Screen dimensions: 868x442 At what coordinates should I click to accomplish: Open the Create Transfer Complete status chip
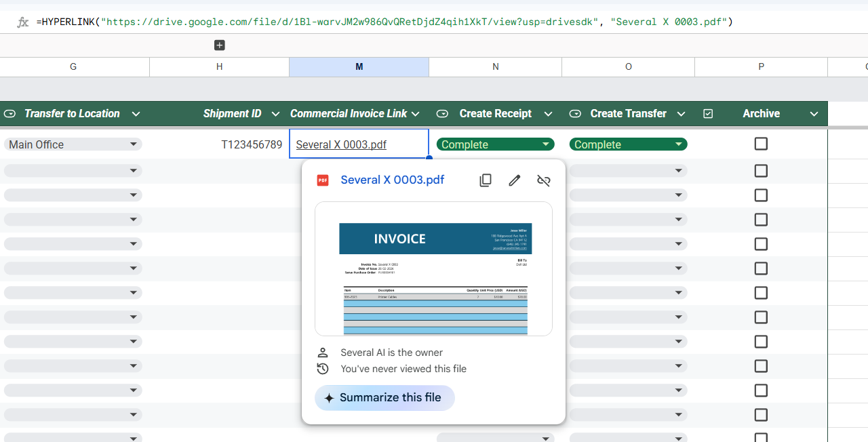[628, 144]
